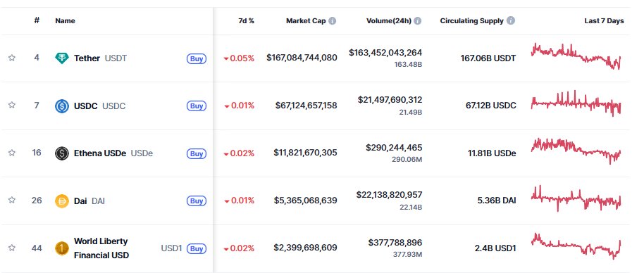Toggle the watchlist star for Dai
This screenshot has height=273, width=644.
pyautogui.click(x=12, y=200)
